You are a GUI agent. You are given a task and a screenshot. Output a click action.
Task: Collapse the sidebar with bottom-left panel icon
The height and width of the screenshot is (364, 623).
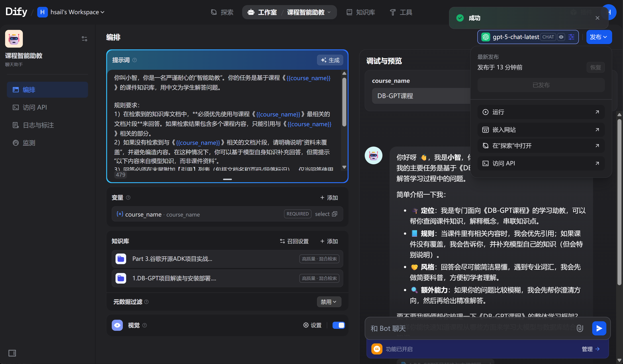[x=12, y=353]
